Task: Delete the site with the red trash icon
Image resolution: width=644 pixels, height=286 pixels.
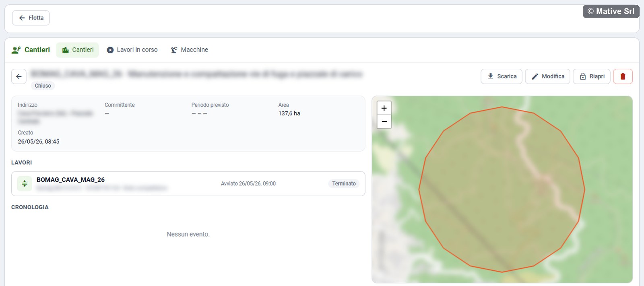Action: point(623,76)
